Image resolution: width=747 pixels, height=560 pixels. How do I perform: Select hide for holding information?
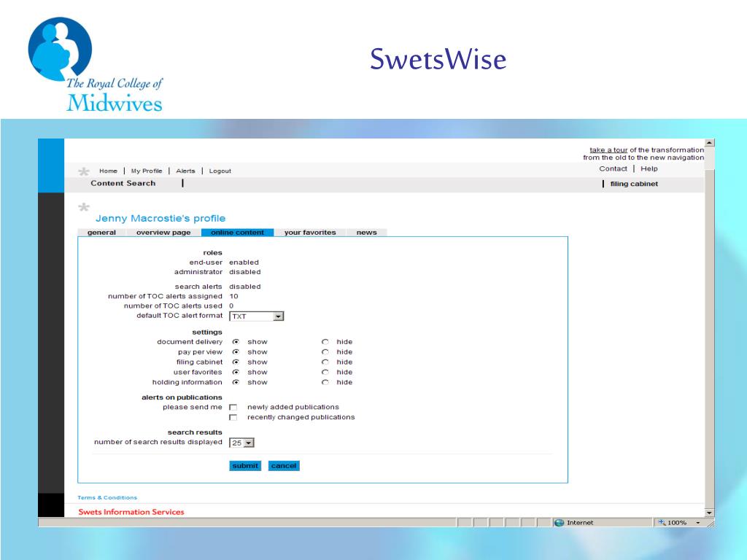(x=325, y=382)
